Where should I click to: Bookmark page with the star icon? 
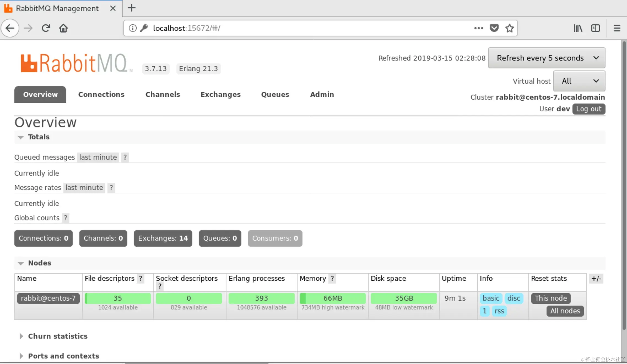[509, 28]
